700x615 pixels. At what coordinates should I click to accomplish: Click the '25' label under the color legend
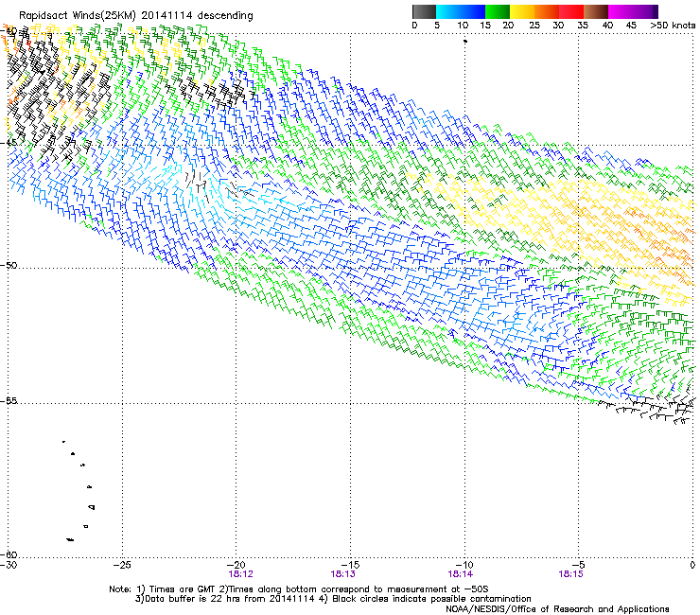[534, 26]
